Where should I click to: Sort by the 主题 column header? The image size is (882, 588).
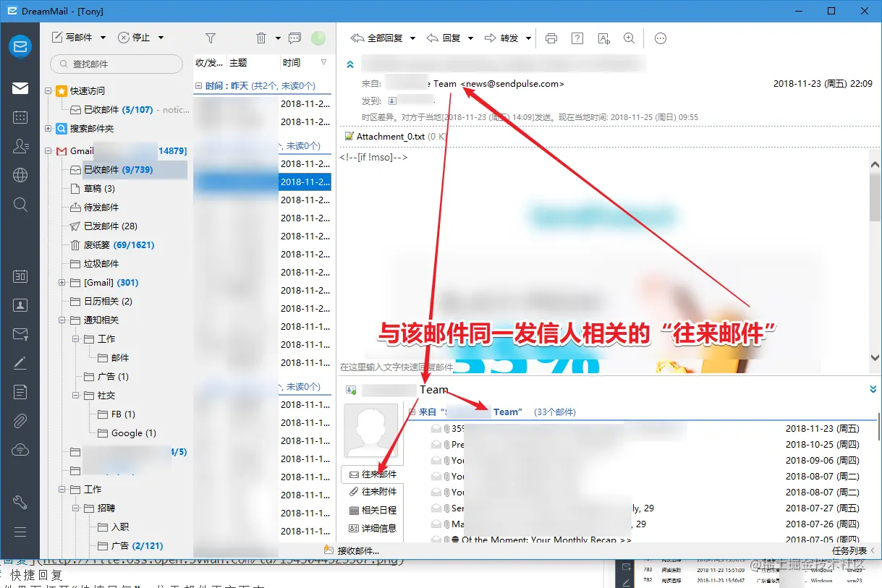(253, 63)
